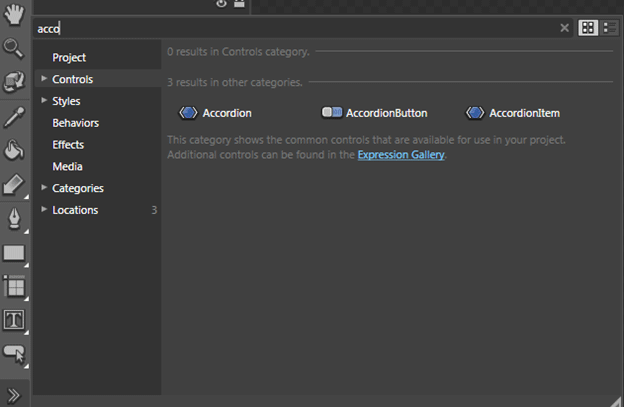
Task: Choose the AccordionButton control icon
Action: [332, 113]
